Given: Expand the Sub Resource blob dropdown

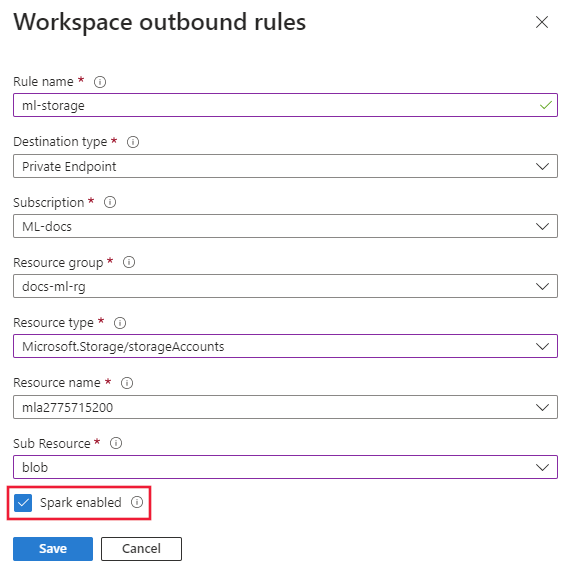Looking at the screenshot, I should pyautogui.click(x=285, y=467).
